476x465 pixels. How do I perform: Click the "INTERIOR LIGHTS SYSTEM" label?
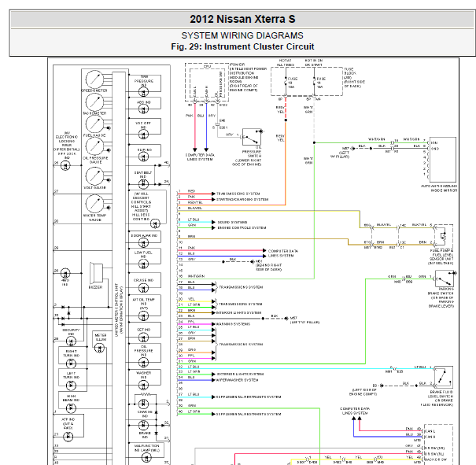(x=239, y=312)
